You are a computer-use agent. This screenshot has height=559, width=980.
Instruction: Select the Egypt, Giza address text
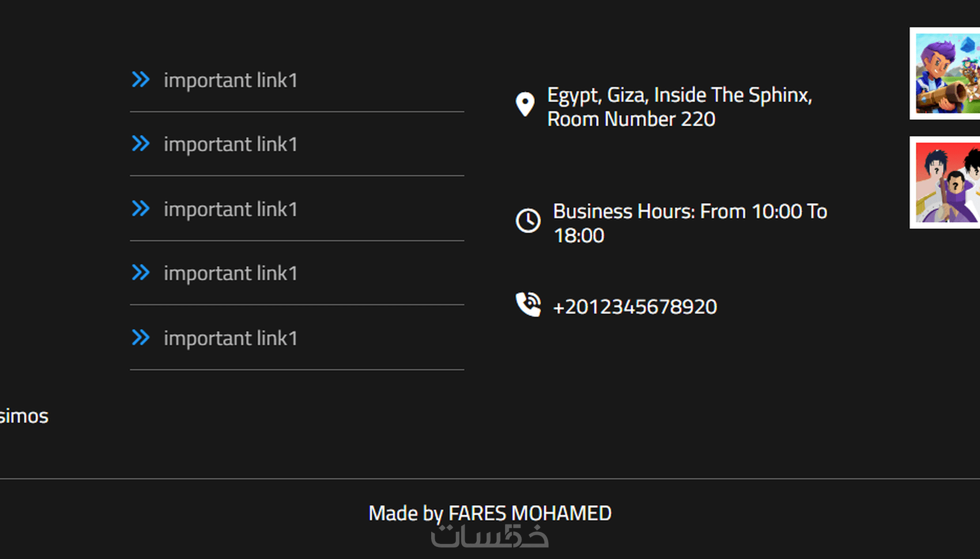click(x=680, y=107)
